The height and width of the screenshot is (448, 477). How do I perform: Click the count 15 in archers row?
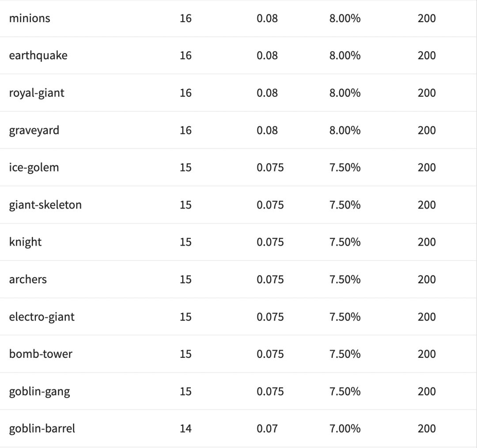pyautogui.click(x=185, y=279)
